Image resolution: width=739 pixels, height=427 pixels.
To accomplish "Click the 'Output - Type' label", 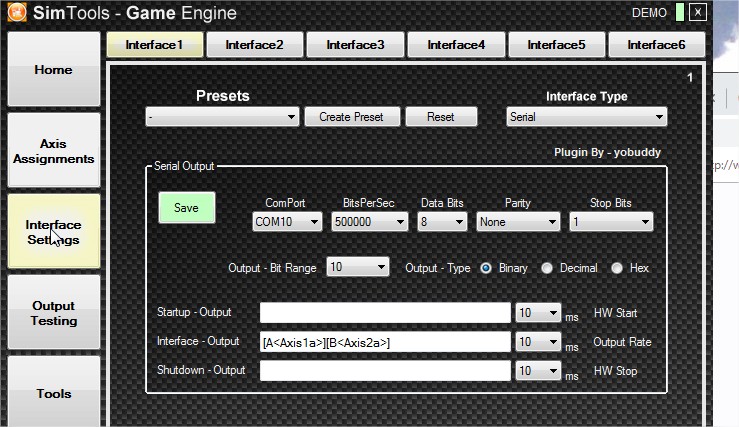I will (x=438, y=268).
